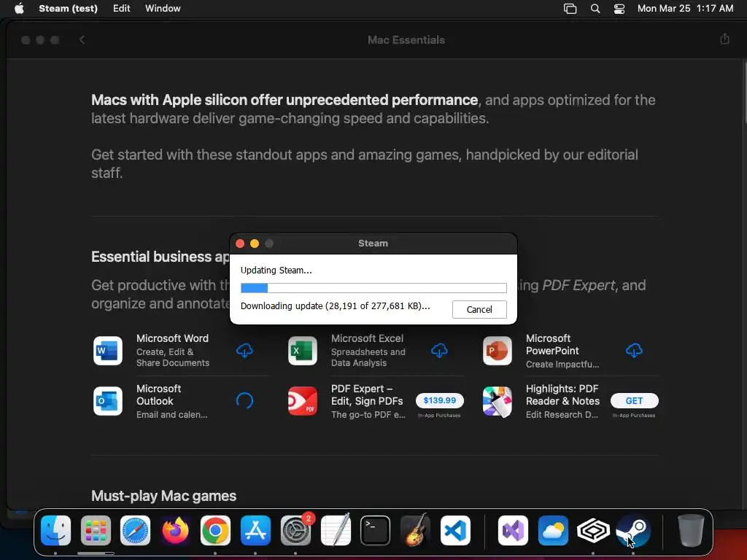Screen dimensions: 747x560
Task: Open System Settings from the Dock
Action: [295, 531]
